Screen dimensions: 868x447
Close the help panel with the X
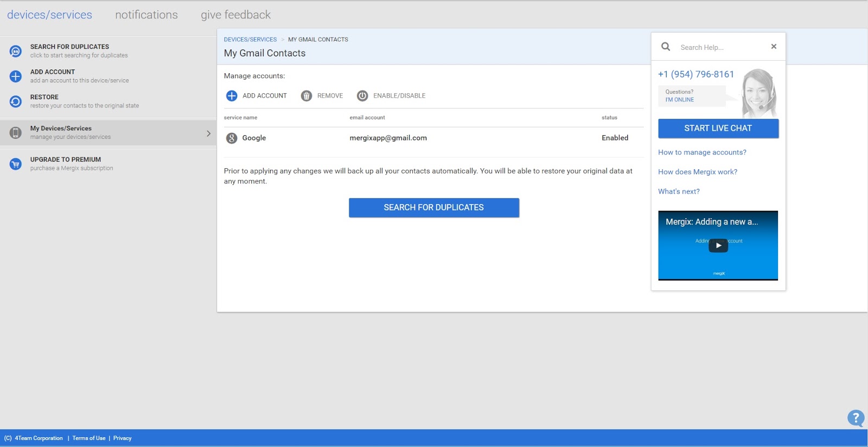point(774,47)
